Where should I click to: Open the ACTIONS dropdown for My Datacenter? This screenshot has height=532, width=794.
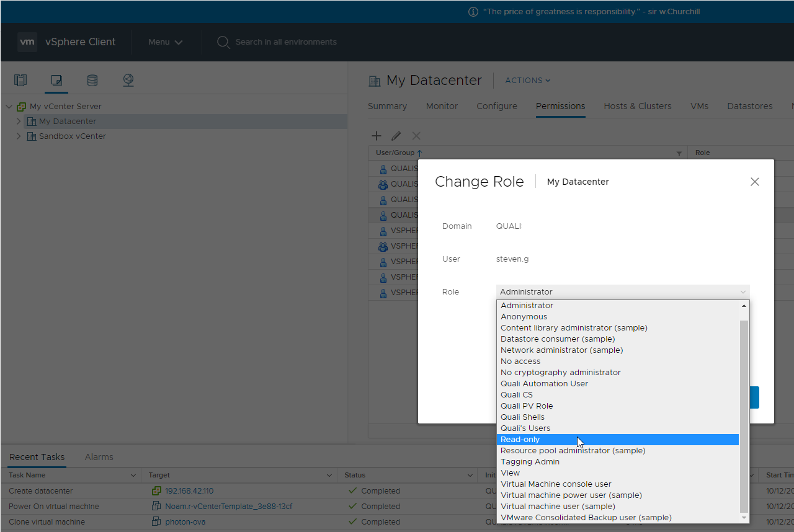tap(527, 81)
